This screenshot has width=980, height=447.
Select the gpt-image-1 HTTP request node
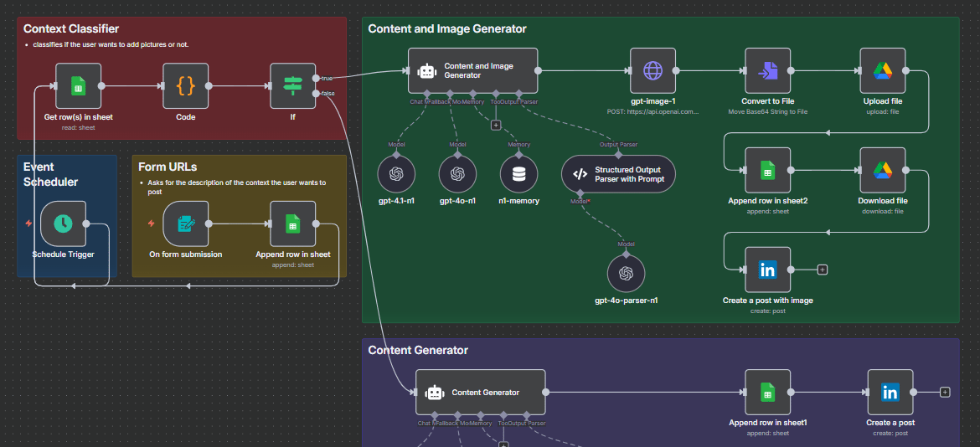[x=653, y=70]
